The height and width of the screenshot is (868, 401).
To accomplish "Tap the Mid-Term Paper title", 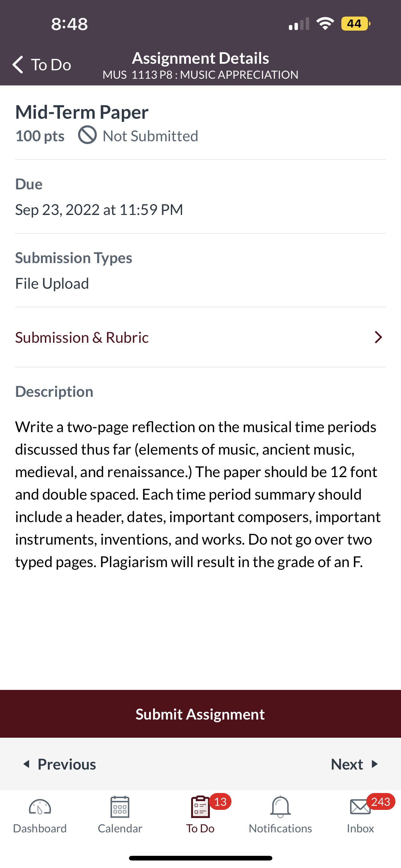I will [x=82, y=112].
